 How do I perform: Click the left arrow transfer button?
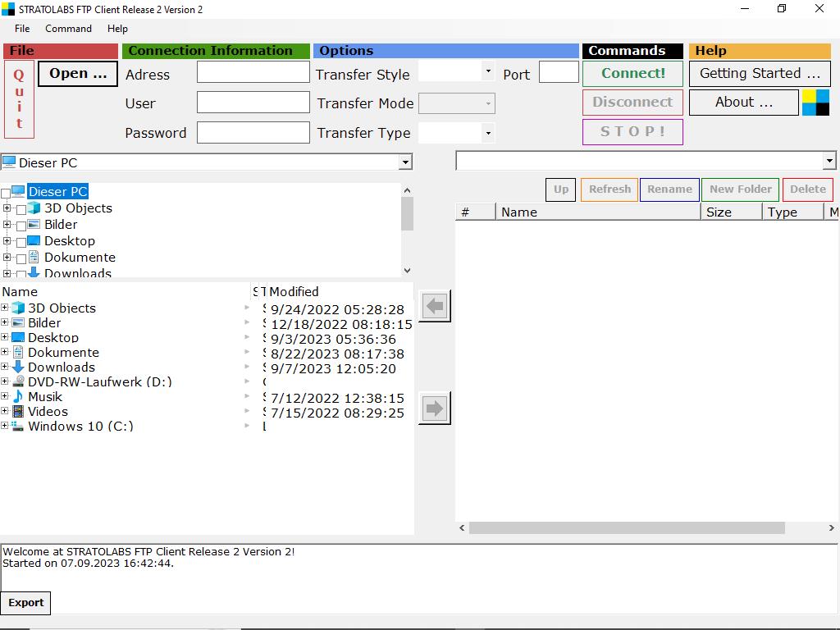coord(435,306)
